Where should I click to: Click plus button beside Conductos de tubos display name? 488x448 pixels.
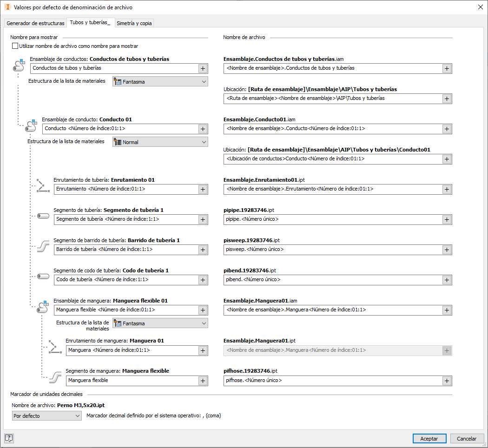203,68
